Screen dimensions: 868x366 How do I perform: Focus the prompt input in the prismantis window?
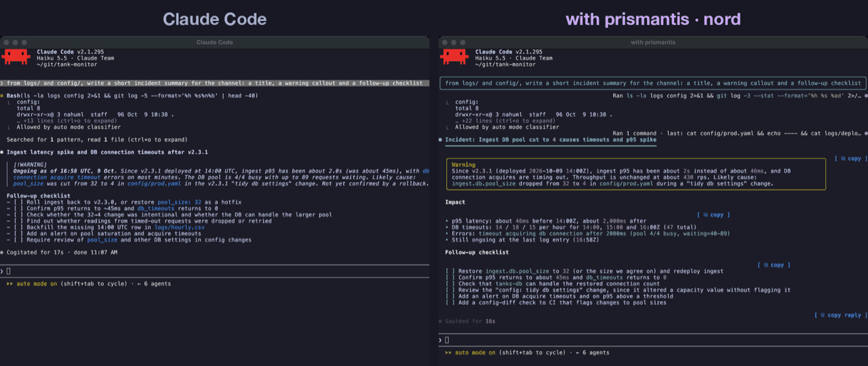click(652, 340)
